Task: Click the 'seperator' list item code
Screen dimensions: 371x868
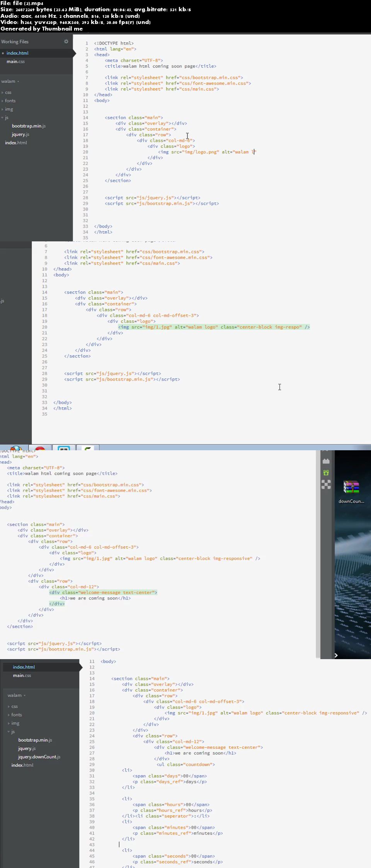Action: 172,816
